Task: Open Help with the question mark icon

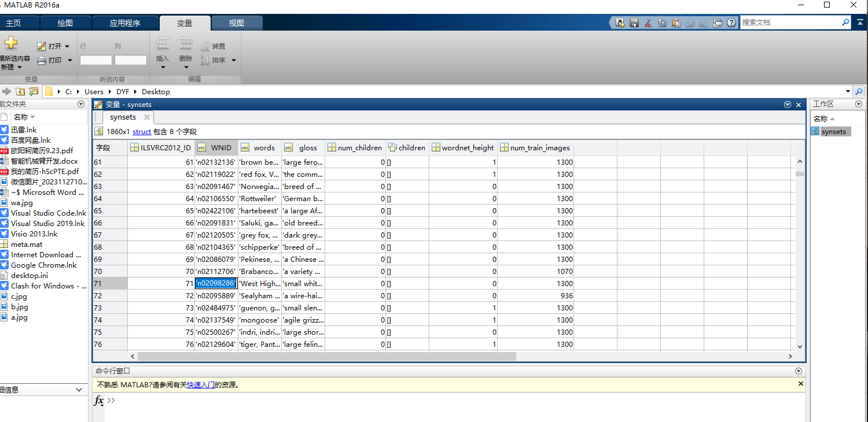Action: (x=731, y=23)
